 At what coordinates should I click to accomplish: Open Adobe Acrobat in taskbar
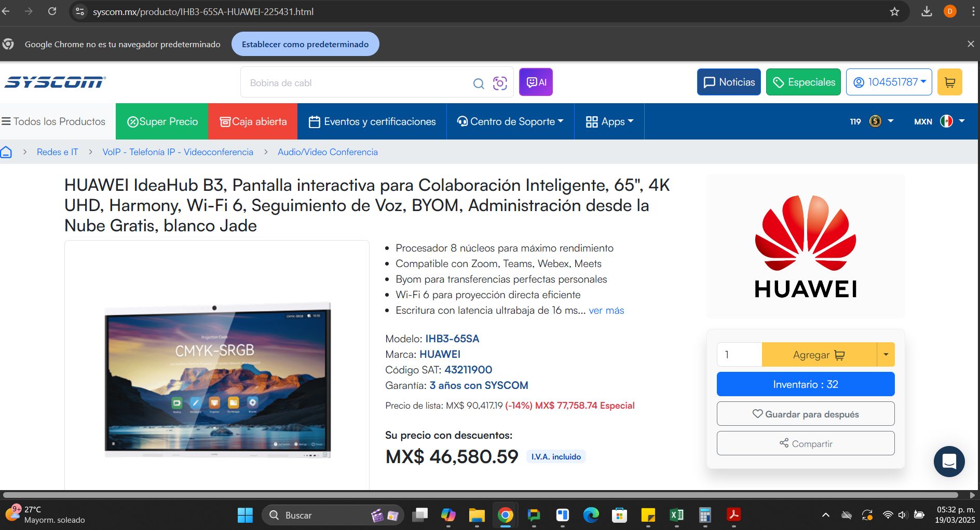point(734,515)
